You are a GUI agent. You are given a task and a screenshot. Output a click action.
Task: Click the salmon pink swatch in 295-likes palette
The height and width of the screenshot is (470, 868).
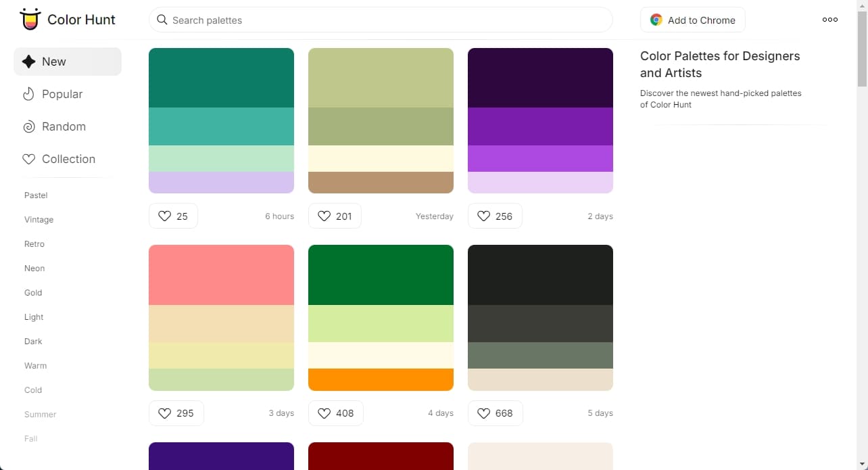[x=221, y=275]
